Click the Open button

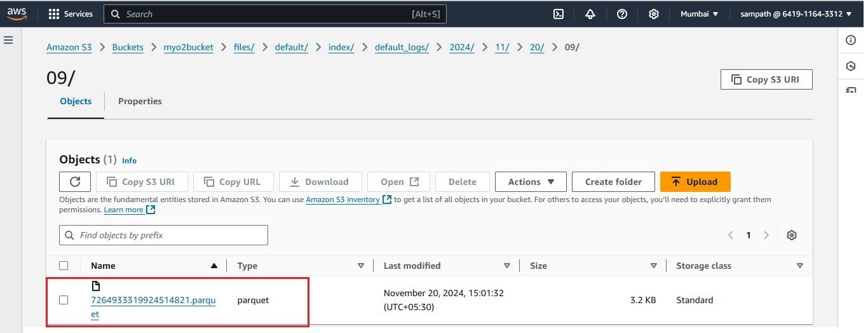399,182
